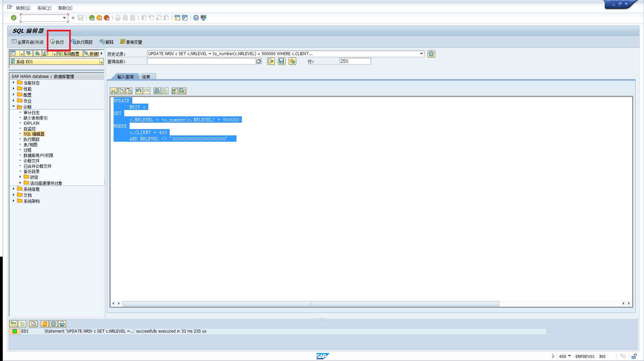Switch to the 输入查询 tab
The width and height of the screenshot is (644, 361).
(125, 77)
